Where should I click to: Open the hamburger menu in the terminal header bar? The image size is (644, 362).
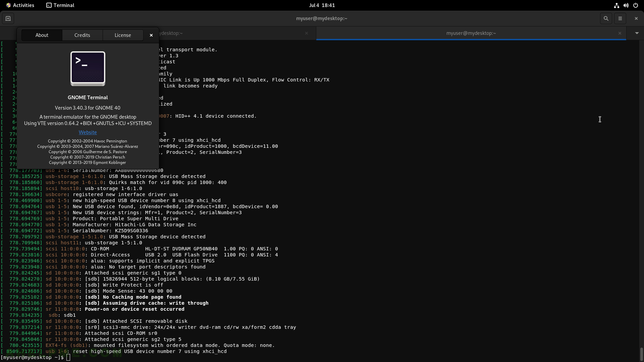pyautogui.click(x=620, y=18)
